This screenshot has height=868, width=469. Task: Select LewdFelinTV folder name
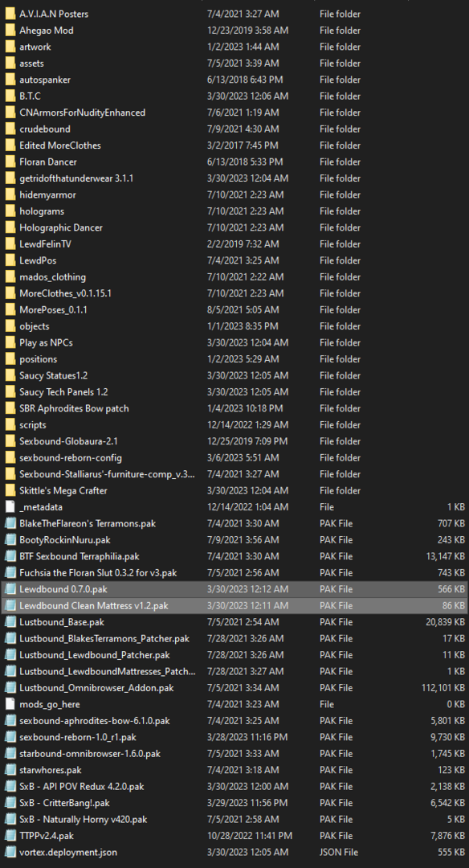pyautogui.click(x=45, y=244)
